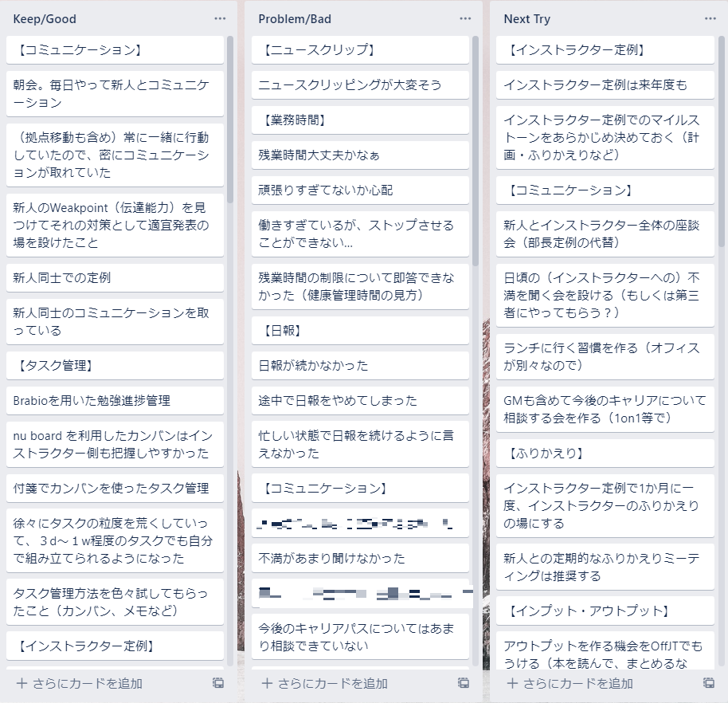The width and height of the screenshot is (728, 703).
Task: Click the card template icon in Next Try list
Action: 709,683
